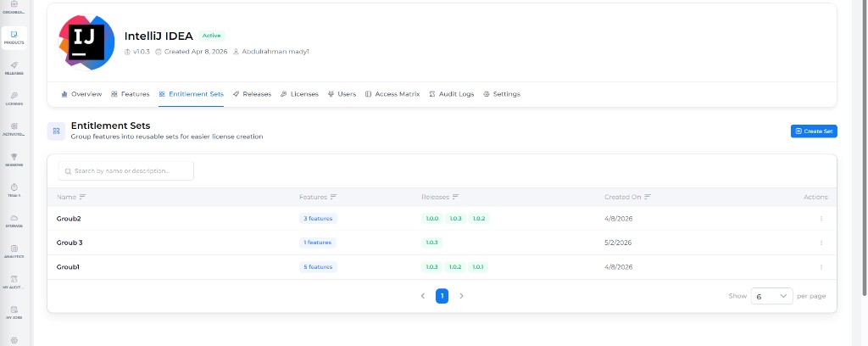This screenshot has height=346, width=868.
Task: Open My Jobs sidebar item
Action: pyautogui.click(x=14, y=313)
